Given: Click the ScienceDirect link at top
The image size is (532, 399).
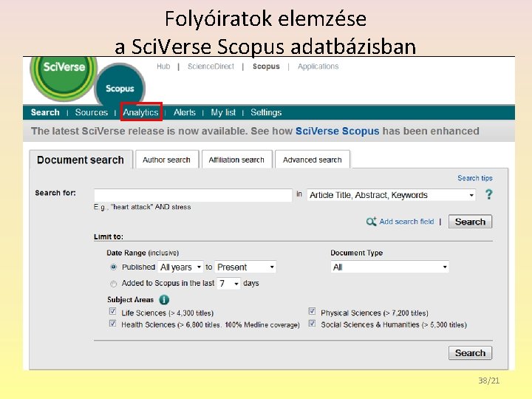Looking at the screenshot, I should (211, 66).
